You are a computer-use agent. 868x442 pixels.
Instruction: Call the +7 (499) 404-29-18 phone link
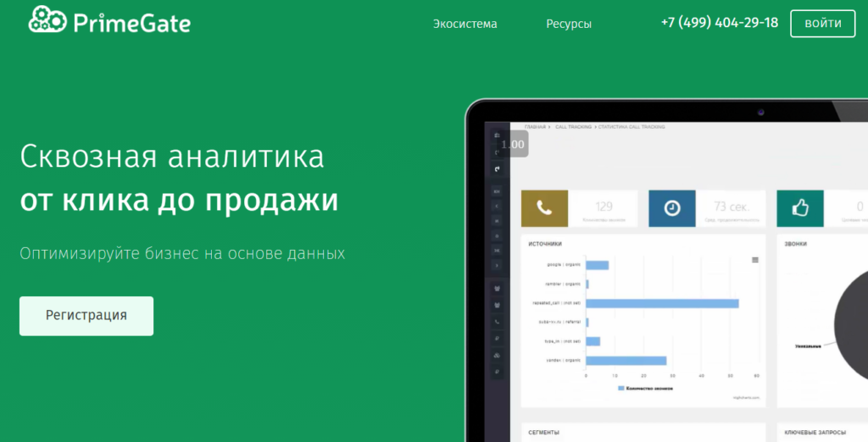click(x=719, y=23)
